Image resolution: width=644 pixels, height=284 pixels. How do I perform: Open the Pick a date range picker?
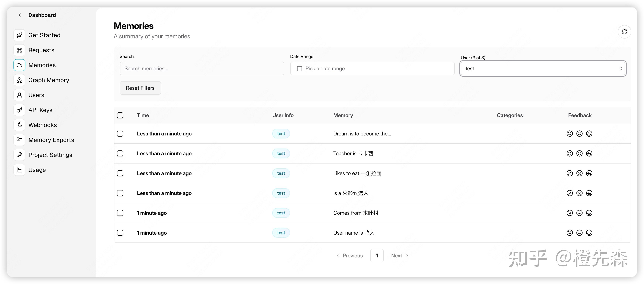pyautogui.click(x=372, y=68)
